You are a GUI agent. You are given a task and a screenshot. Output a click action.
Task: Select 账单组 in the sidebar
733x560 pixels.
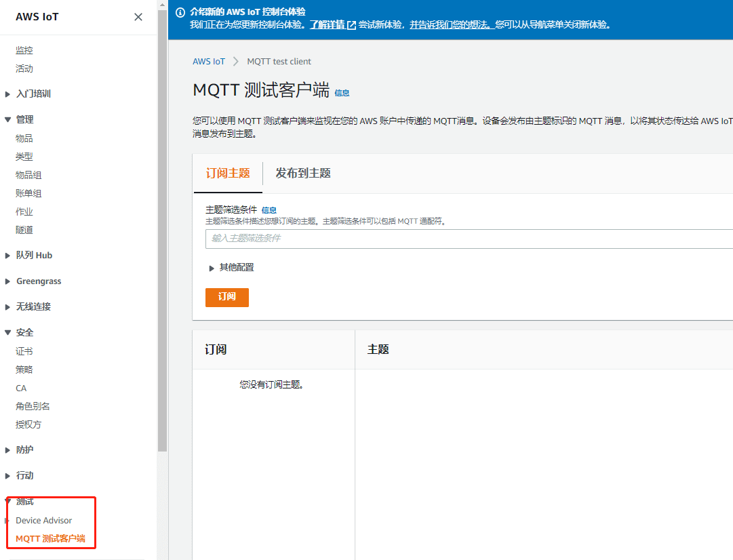point(28,193)
